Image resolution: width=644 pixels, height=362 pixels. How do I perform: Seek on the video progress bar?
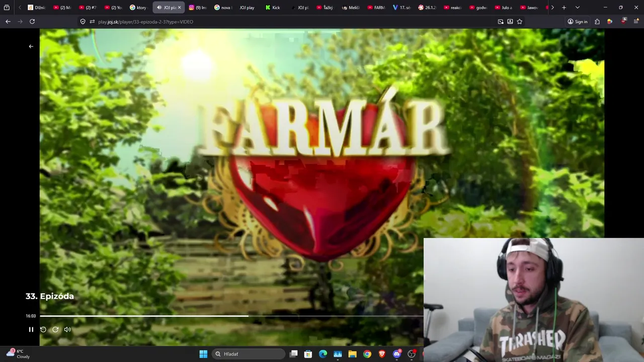[231, 316]
